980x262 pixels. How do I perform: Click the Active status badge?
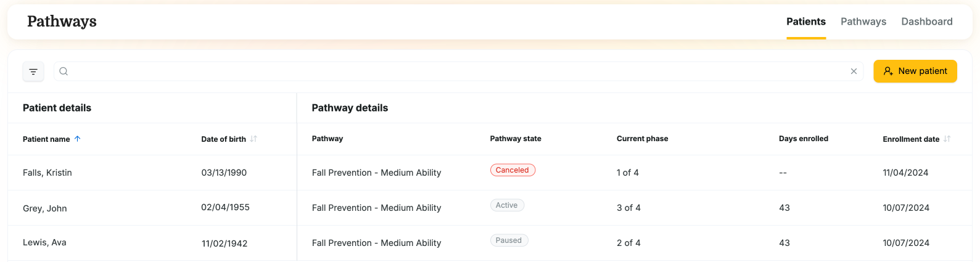point(507,205)
